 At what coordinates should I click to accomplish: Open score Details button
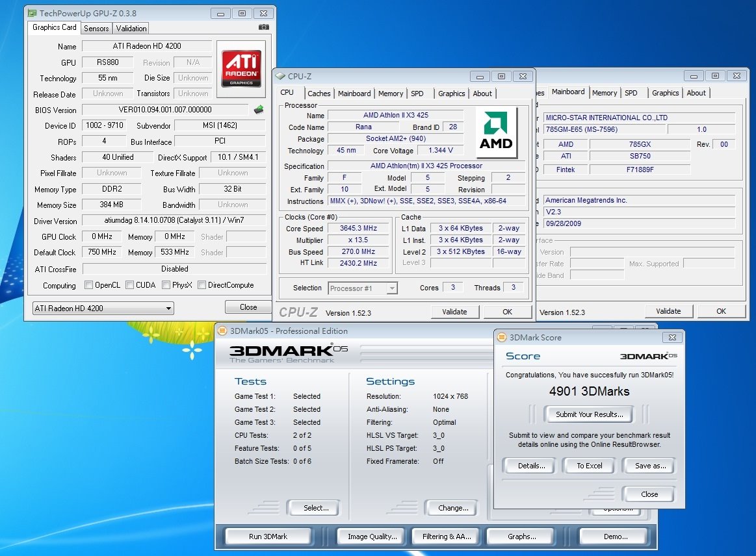pyautogui.click(x=531, y=466)
